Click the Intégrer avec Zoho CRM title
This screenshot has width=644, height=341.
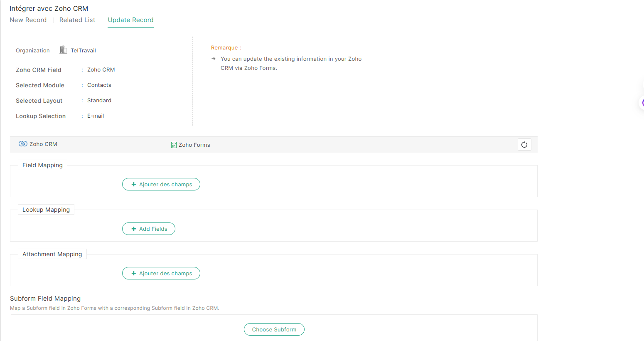tap(49, 8)
